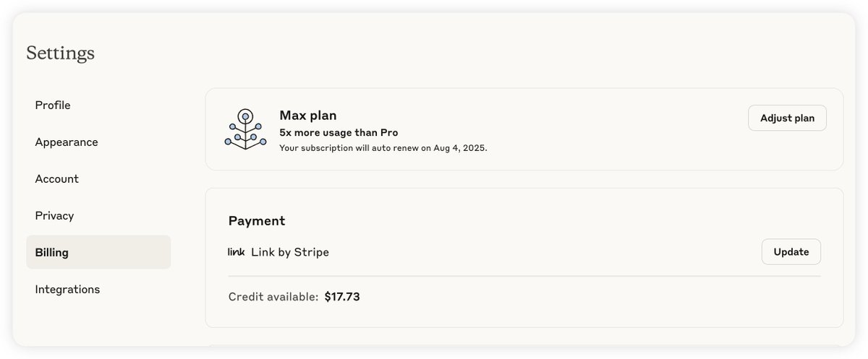Click the Link logo icon
This screenshot has height=359, width=868.
pyautogui.click(x=237, y=252)
